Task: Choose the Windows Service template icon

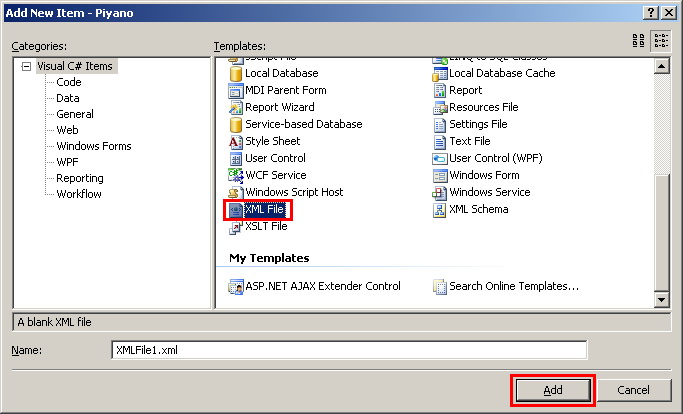Action: tap(440, 193)
